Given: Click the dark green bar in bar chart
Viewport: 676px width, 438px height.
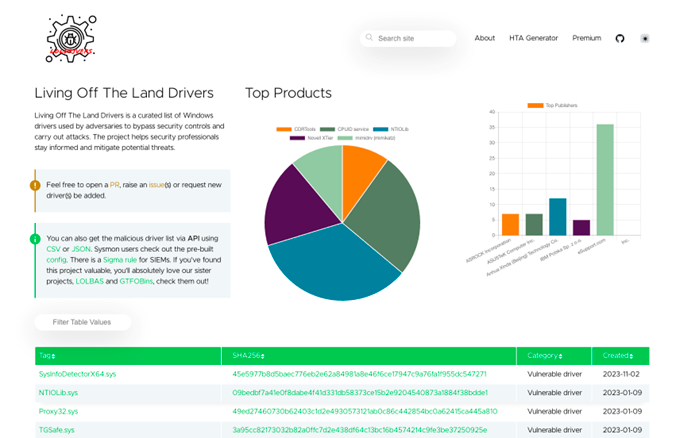Looking at the screenshot, I should pyautogui.click(x=534, y=225).
